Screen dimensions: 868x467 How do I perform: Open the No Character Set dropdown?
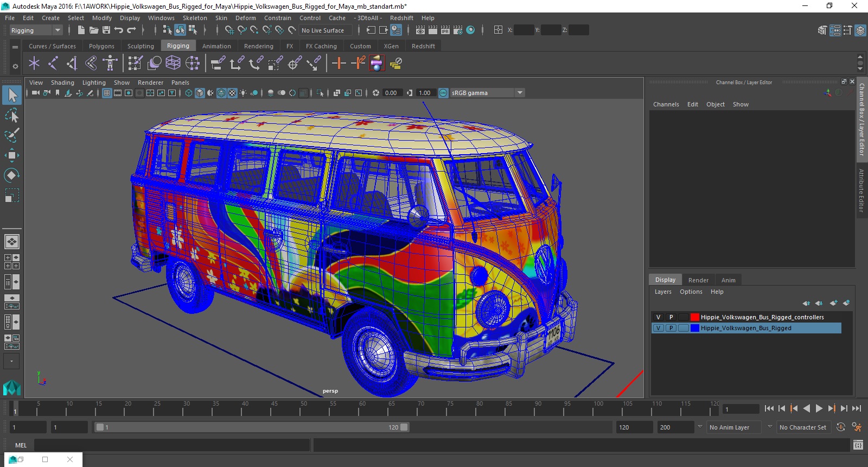(803, 427)
